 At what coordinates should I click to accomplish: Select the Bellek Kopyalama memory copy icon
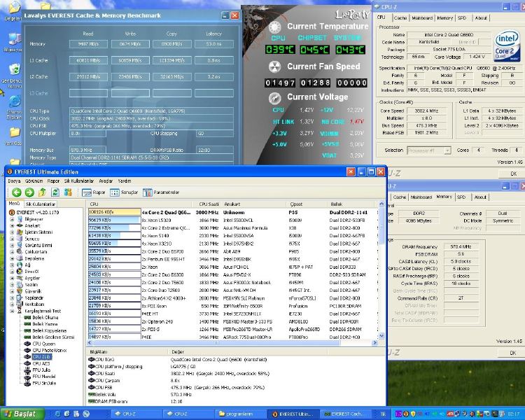click(x=28, y=330)
